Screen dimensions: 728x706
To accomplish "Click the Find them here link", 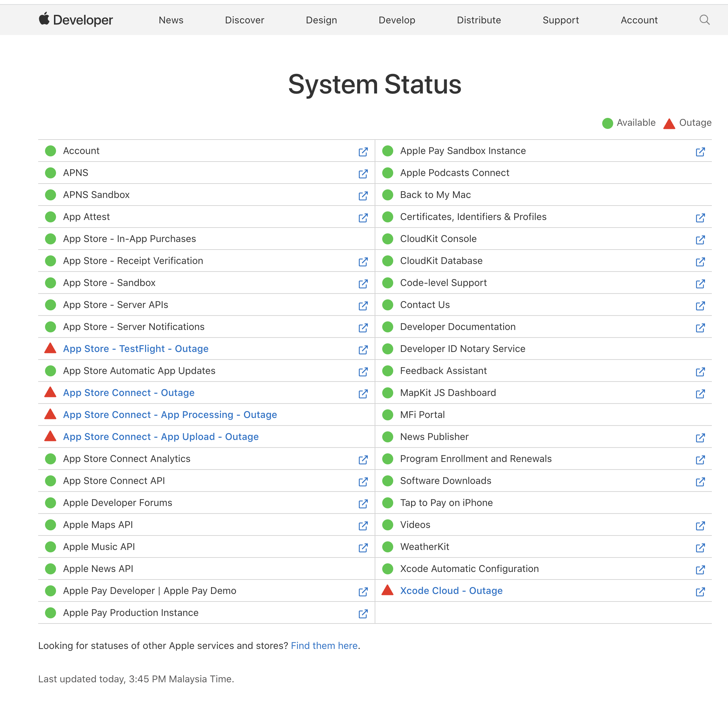I will (x=324, y=646).
